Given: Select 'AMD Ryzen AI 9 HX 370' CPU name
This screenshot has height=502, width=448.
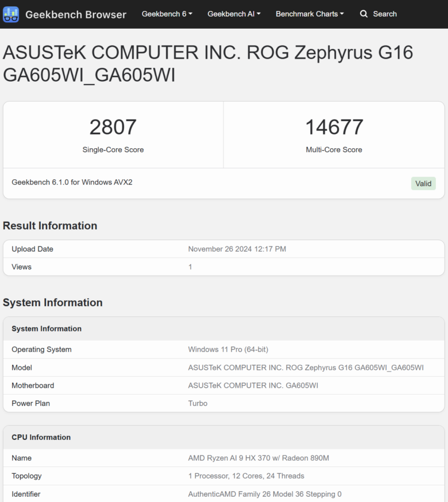Looking at the screenshot, I should point(229,458).
